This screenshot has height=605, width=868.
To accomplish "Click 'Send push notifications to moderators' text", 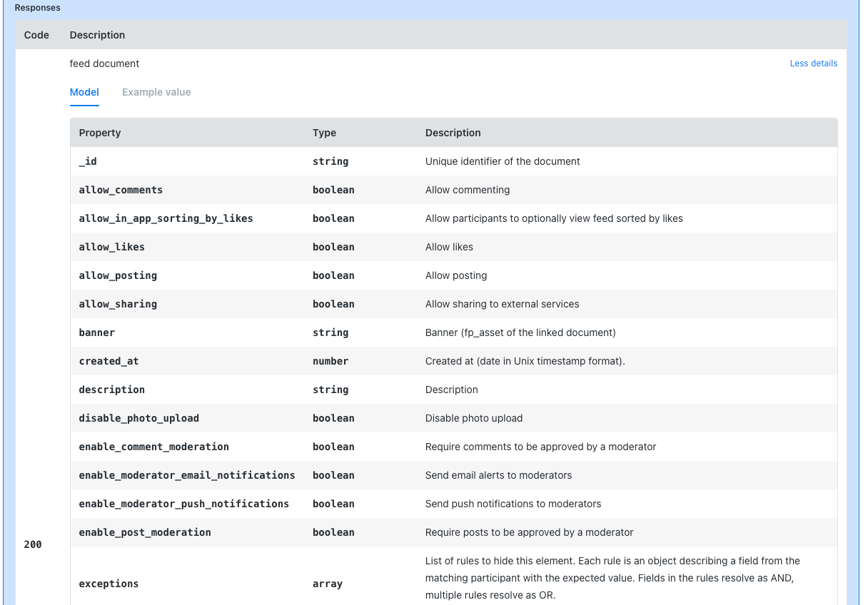I will [513, 504].
